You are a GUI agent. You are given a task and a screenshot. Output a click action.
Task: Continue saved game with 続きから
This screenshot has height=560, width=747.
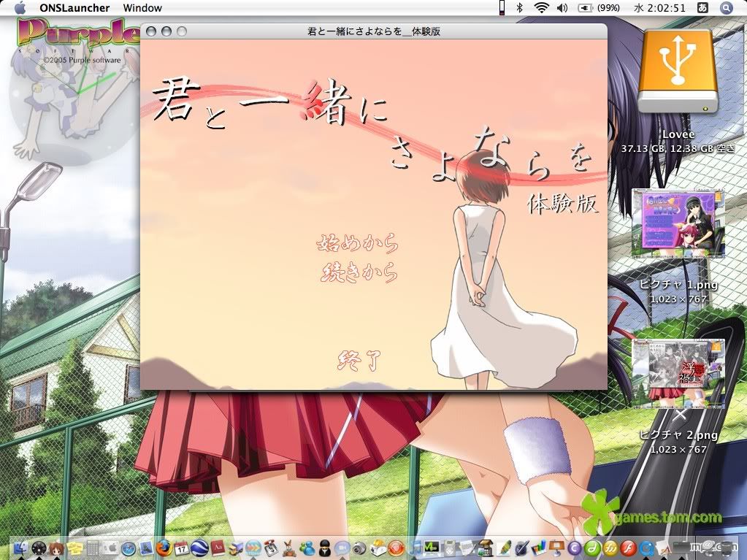tap(360, 272)
